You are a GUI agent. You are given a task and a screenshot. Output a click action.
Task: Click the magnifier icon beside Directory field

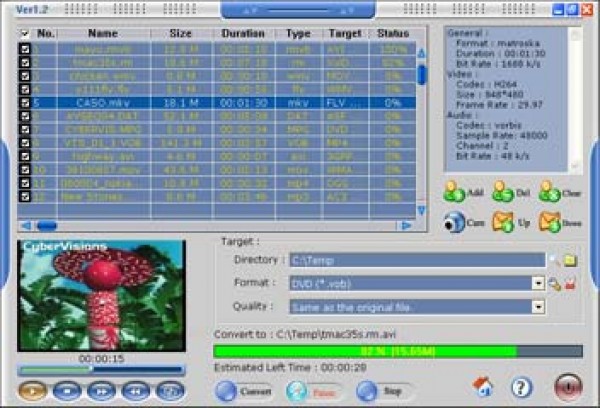point(554,260)
